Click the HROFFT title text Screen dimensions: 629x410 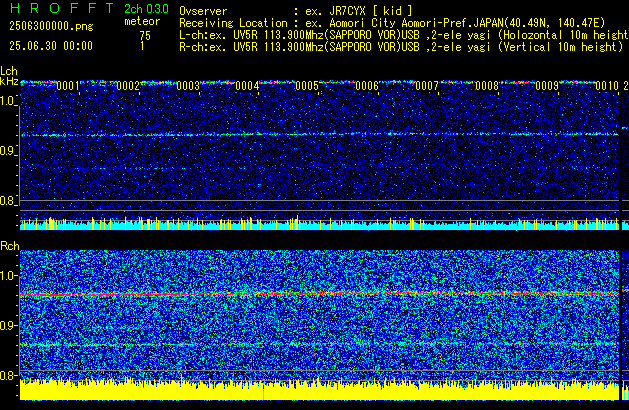tap(62, 8)
